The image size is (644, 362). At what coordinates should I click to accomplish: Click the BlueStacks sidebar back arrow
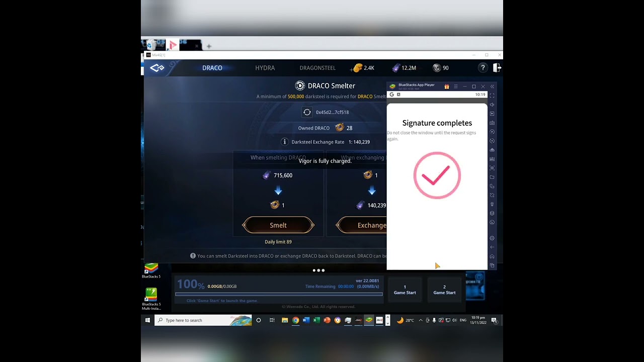coord(492,247)
